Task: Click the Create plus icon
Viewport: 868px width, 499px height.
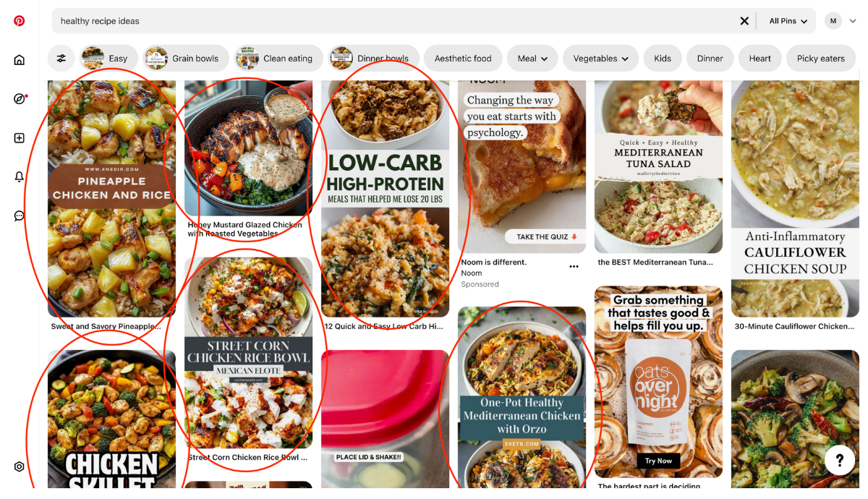Action: click(x=20, y=137)
